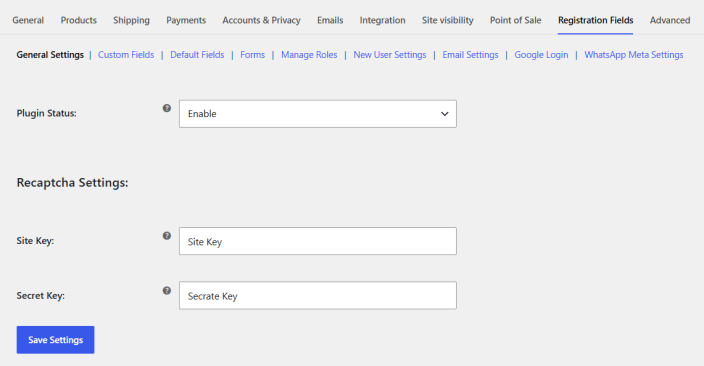
Task: Open the Forms section link
Action: click(252, 55)
